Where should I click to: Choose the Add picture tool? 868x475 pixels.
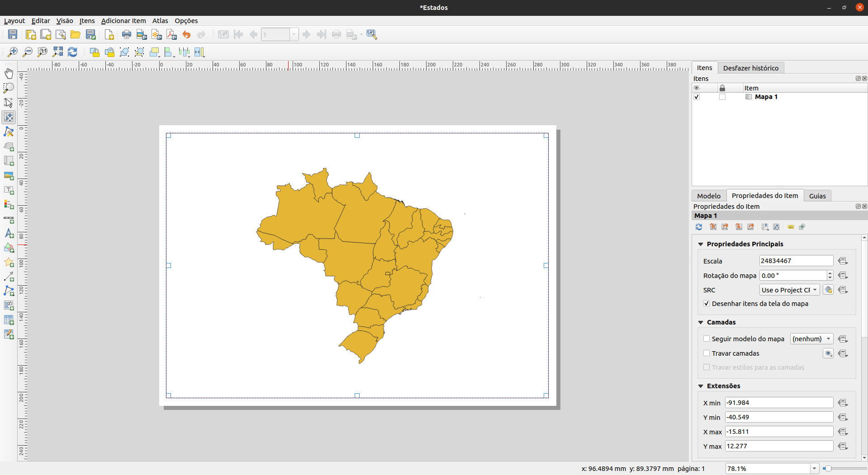9,175
